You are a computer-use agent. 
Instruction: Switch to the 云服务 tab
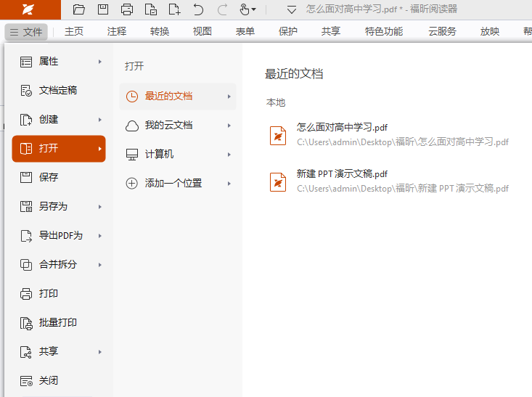click(x=442, y=31)
